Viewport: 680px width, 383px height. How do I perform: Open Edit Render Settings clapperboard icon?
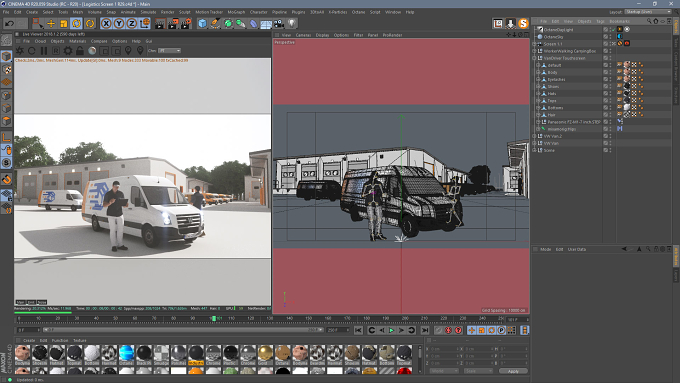[x=186, y=23]
